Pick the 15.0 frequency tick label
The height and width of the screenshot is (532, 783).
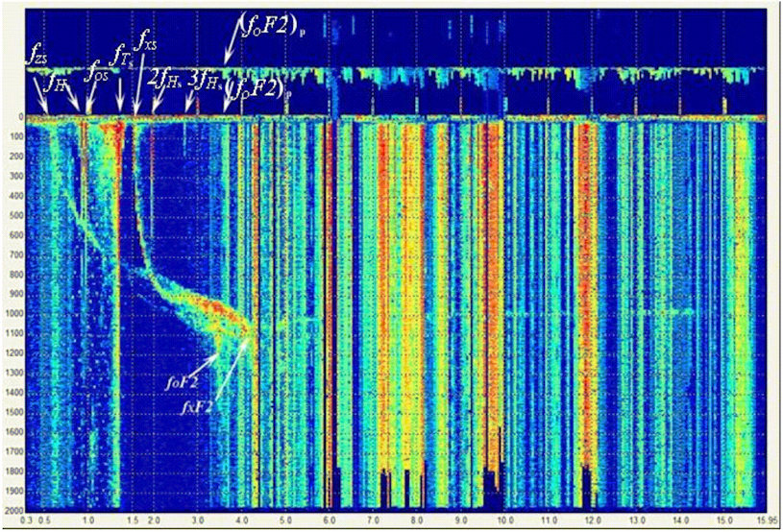coord(724,520)
